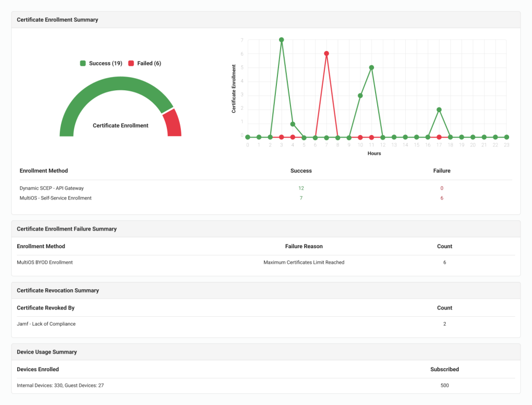Click the Maximum Certificates Limit Reached reason
This screenshot has width=532, height=405.
(303, 262)
